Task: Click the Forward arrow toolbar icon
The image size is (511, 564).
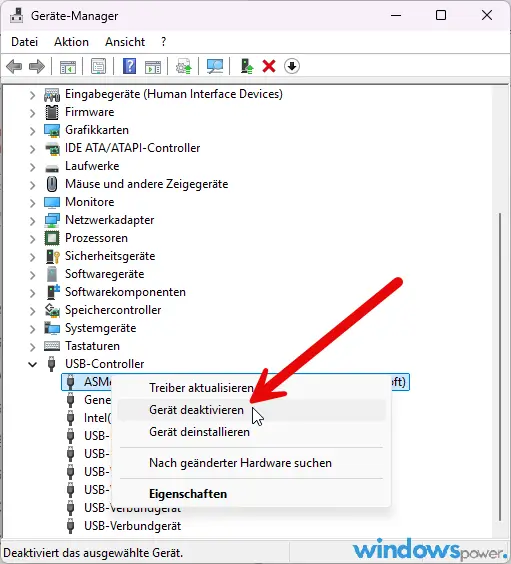Action: [37, 67]
